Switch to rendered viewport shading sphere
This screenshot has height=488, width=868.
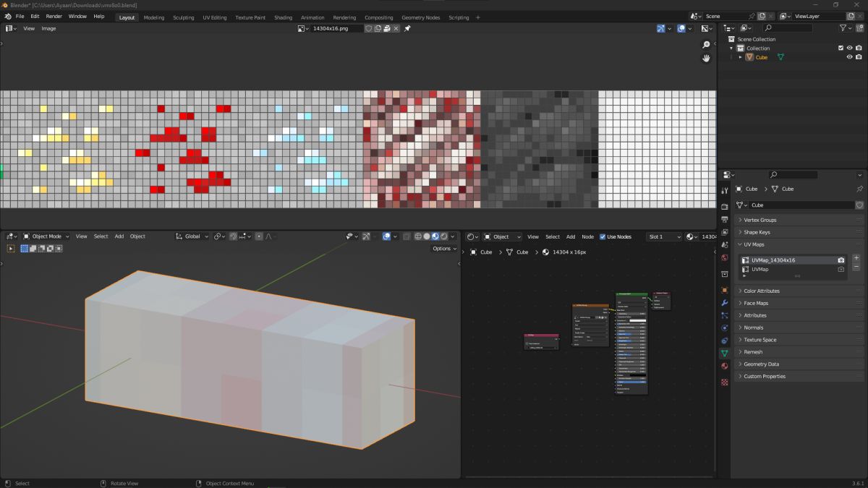click(x=443, y=236)
